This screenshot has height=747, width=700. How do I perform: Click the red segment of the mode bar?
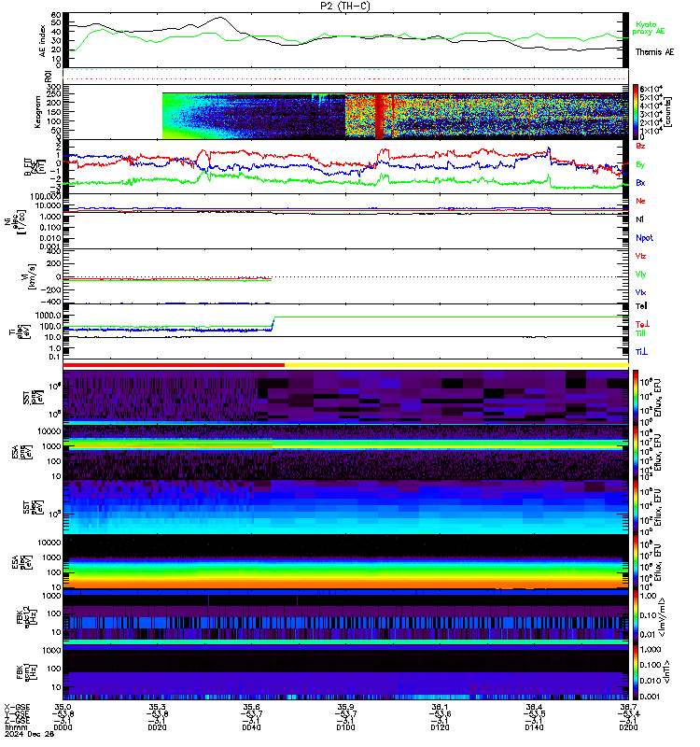pos(174,365)
